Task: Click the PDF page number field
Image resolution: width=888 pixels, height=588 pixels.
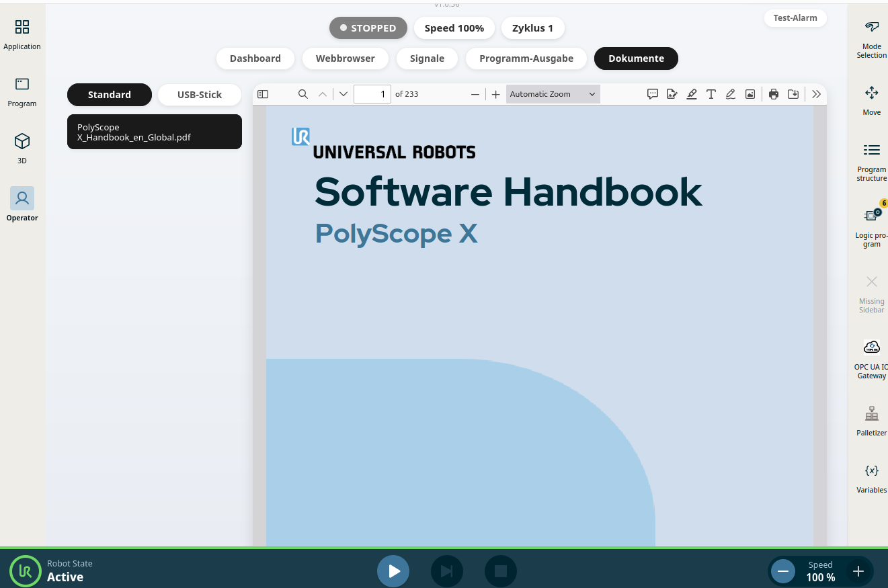Action: click(372, 94)
